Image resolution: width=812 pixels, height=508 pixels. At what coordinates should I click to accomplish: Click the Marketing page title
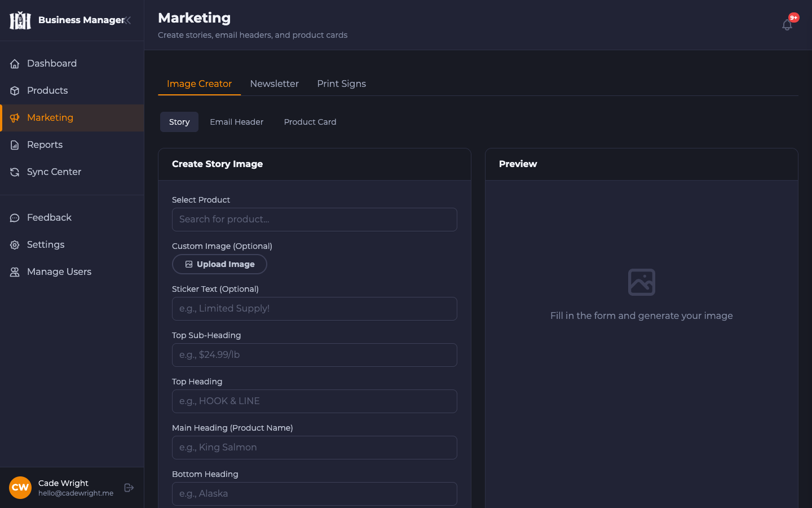pos(195,18)
